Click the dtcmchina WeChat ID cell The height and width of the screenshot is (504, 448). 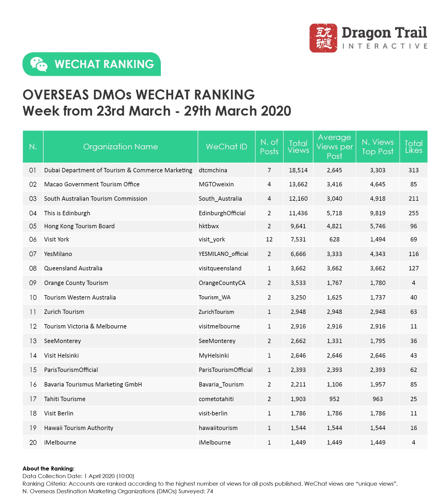coord(213,170)
